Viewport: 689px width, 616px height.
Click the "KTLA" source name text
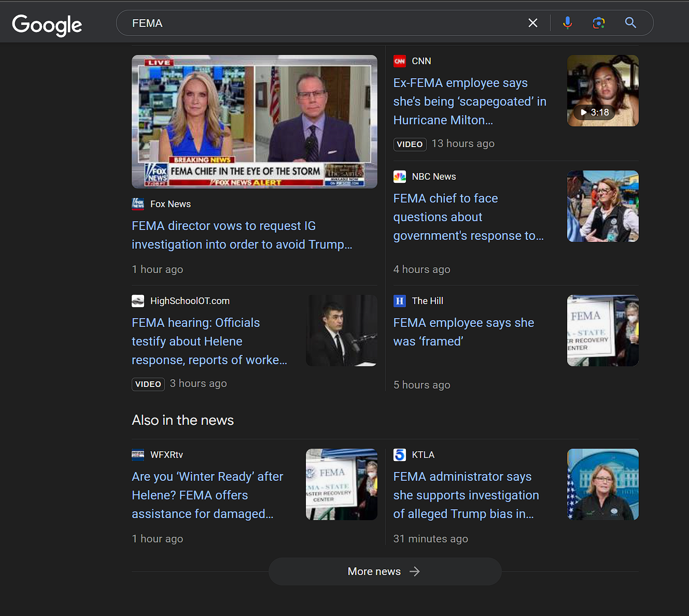pyautogui.click(x=423, y=455)
